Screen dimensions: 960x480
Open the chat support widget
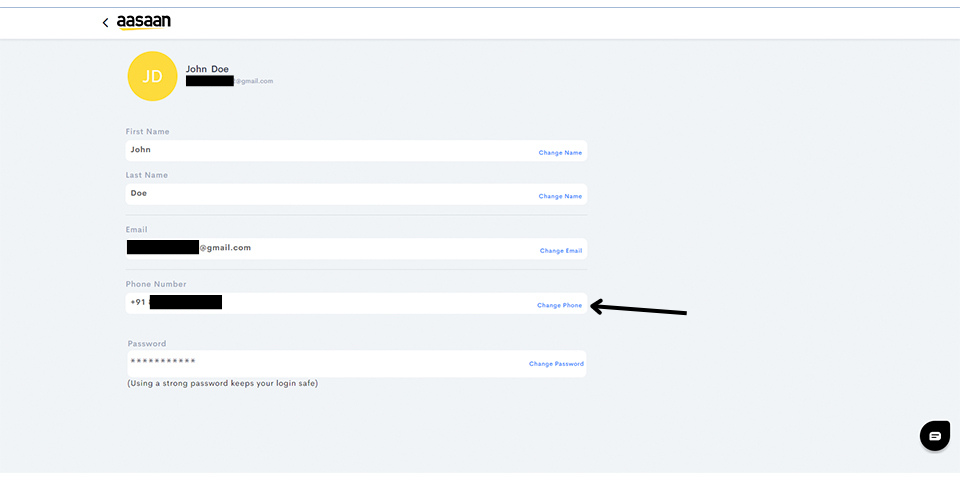[x=935, y=436]
